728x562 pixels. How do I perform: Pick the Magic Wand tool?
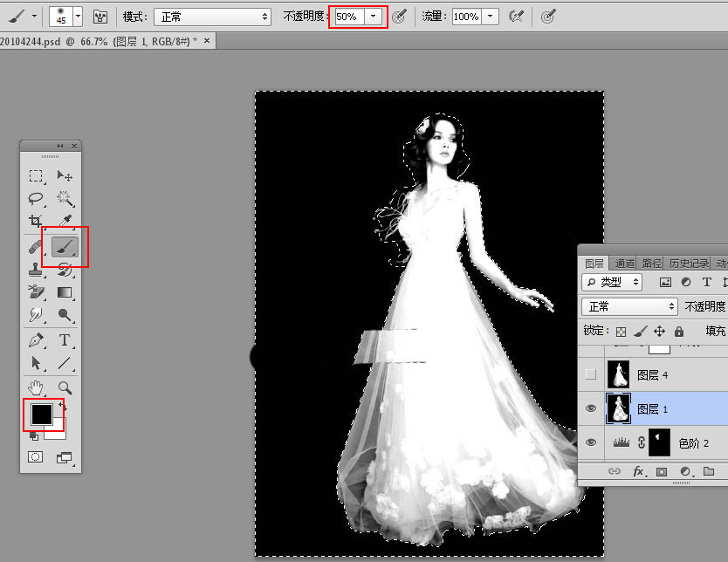pos(64,198)
